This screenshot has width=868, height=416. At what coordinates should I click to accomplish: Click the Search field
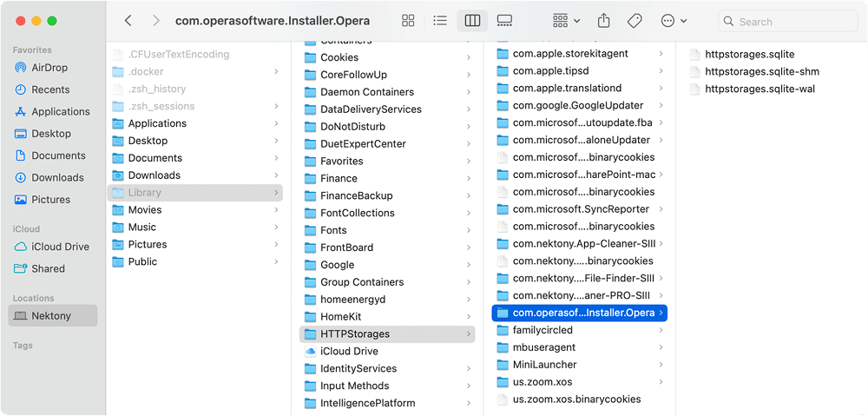[788, 22]
